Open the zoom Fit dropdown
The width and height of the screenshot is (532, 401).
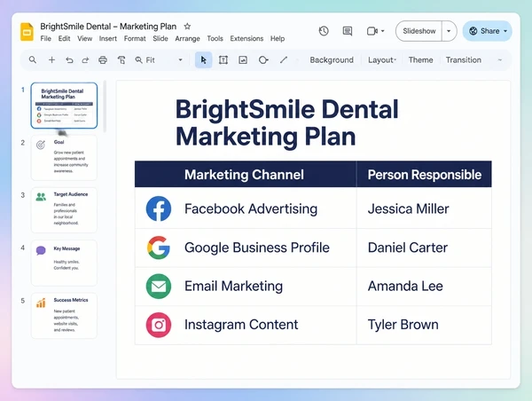pos(159,60)
